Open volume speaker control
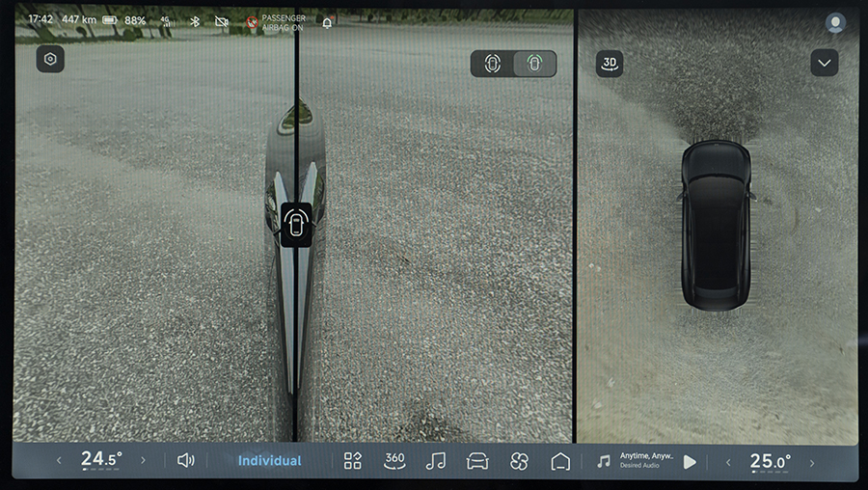Image resolution: width=868 pixels, height=490 pixels. click(186, 461)
